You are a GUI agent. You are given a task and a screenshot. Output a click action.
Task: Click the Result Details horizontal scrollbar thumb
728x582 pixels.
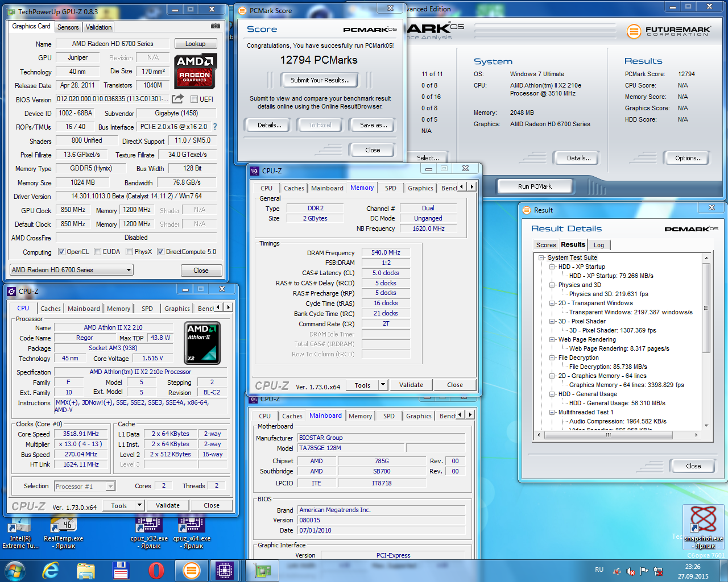[609, 435]
